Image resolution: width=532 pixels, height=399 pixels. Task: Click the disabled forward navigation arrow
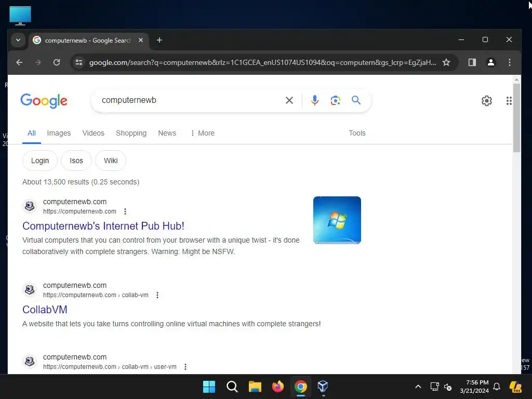click(x=38, y=62)
